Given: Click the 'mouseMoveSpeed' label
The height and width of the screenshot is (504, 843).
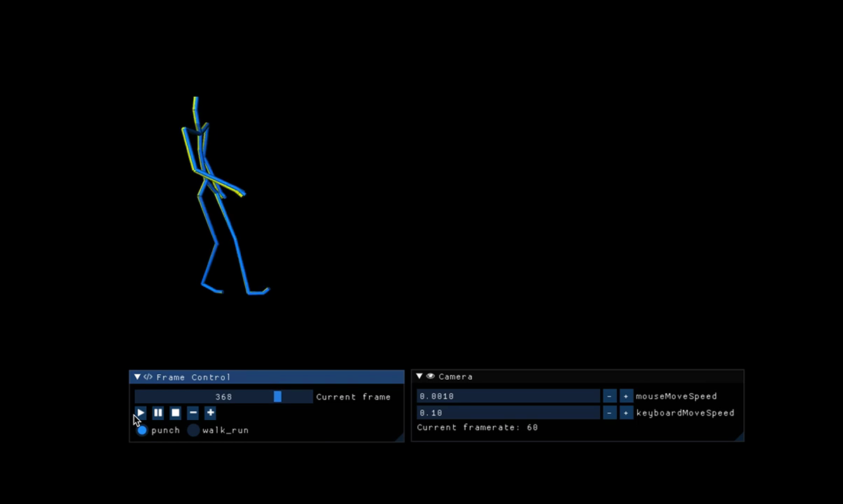Looking at the screenshot, I should (x=677, y=396).
